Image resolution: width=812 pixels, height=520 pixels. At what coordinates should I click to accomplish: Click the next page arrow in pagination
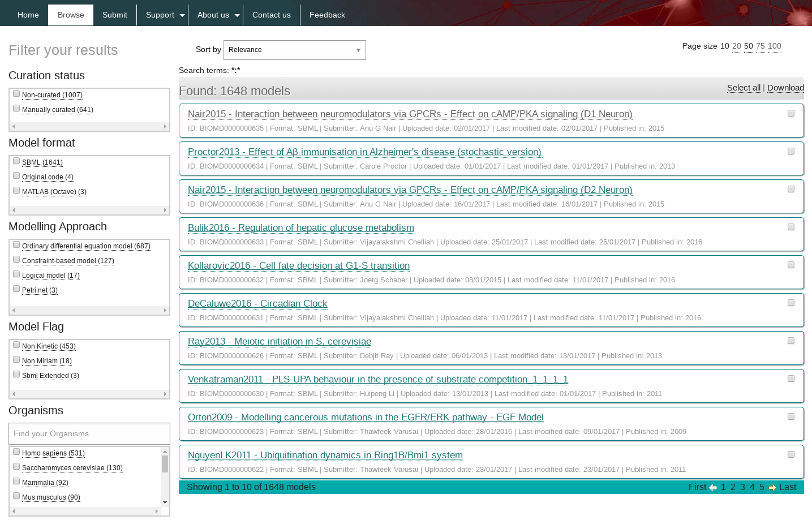772,488
